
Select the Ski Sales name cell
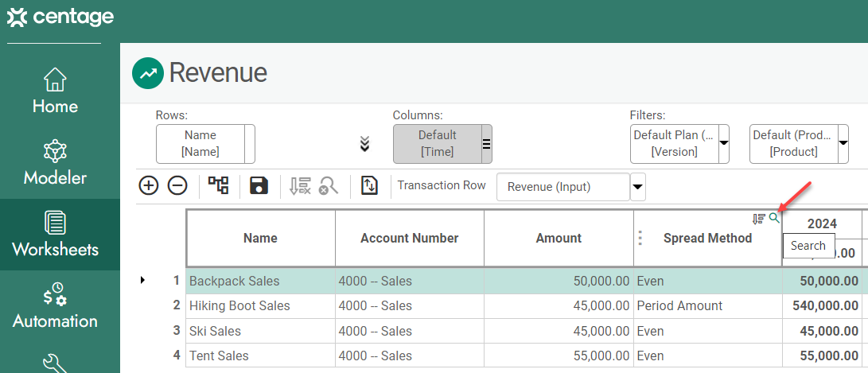[x=261, y=331]
